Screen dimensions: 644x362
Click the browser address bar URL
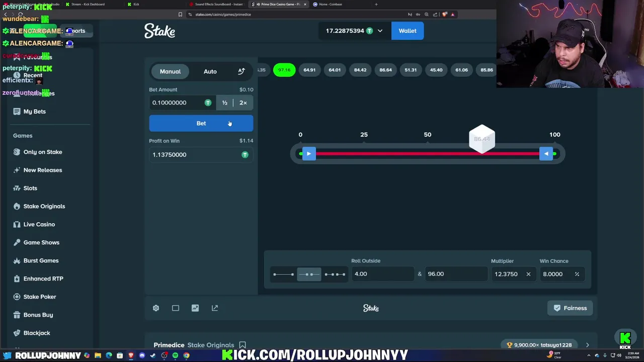[x=223, y=15]
